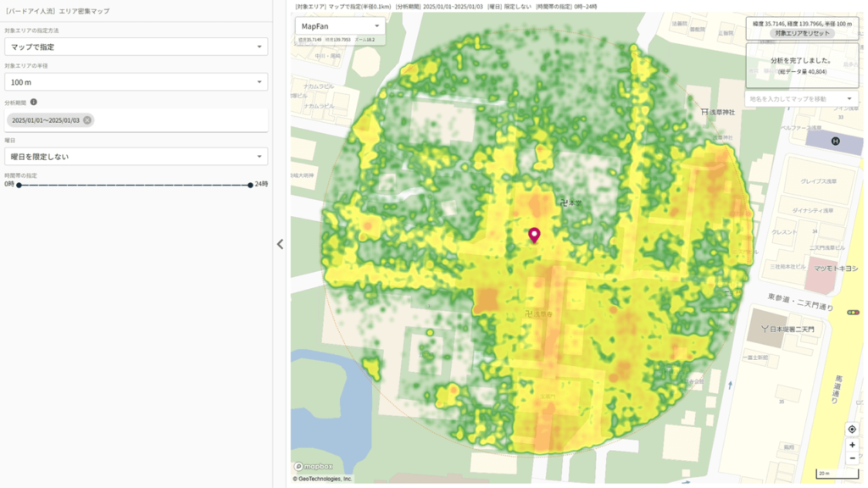868x488 pixels.
Task: Open the 対象エリアの指定方法 dropdown
Action: (136, 47)
